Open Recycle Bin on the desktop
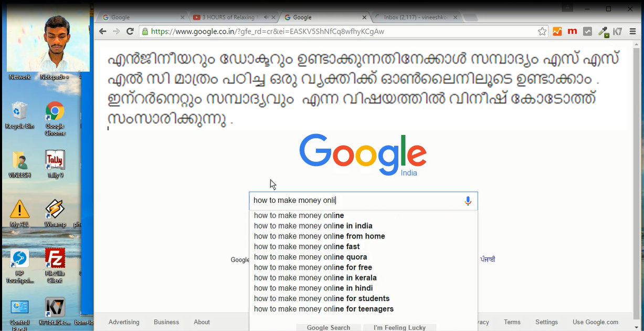The image size is (644, 331). (19, 115)
